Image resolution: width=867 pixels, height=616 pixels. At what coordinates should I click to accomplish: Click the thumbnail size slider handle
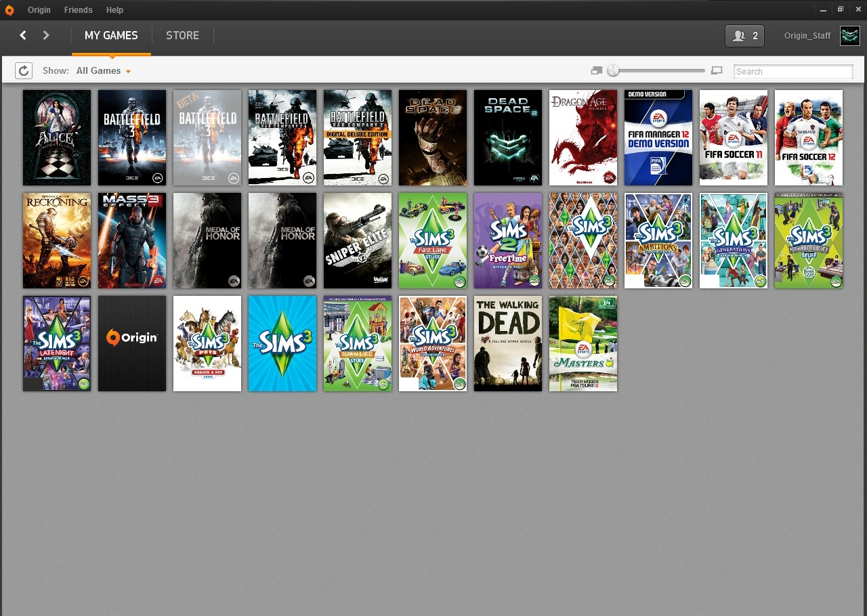[x=613, y=70]
